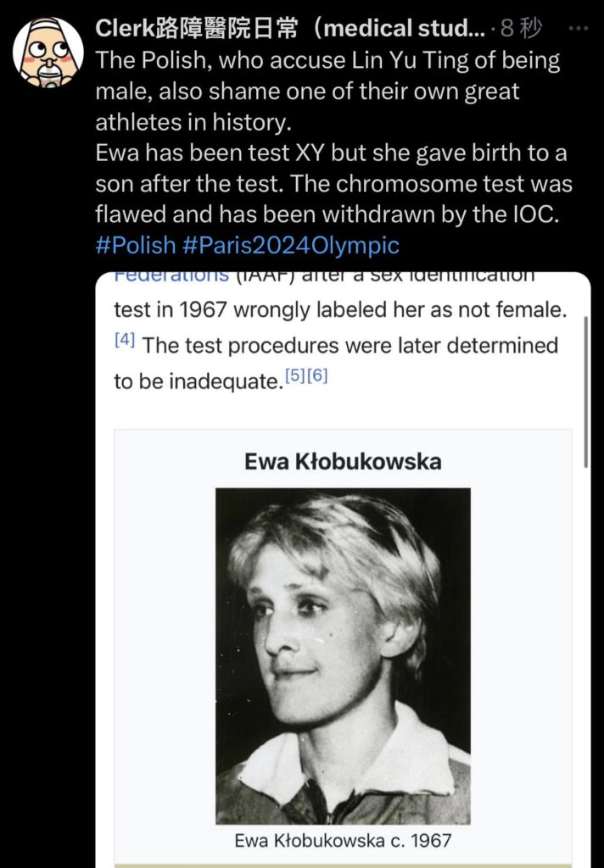Open the more options ellipsis menu
The height and width of the screenshot is (868, 604).
coord(578,30)
